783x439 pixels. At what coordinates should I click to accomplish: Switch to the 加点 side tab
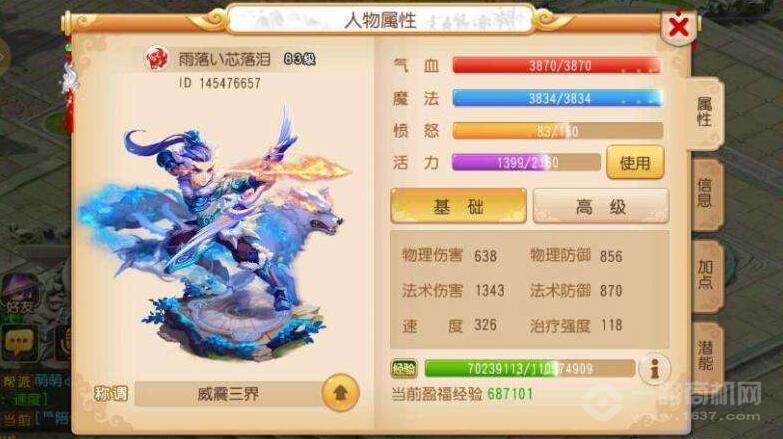[706, 276]
